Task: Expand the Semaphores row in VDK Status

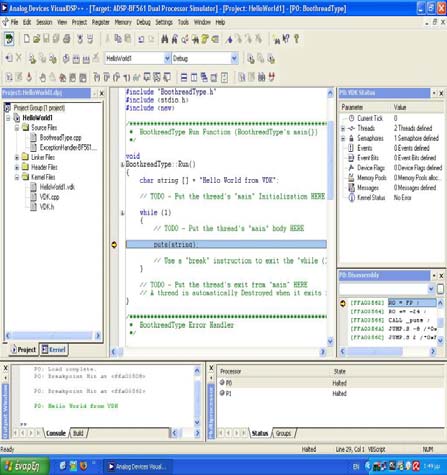Action: (343, 138)
